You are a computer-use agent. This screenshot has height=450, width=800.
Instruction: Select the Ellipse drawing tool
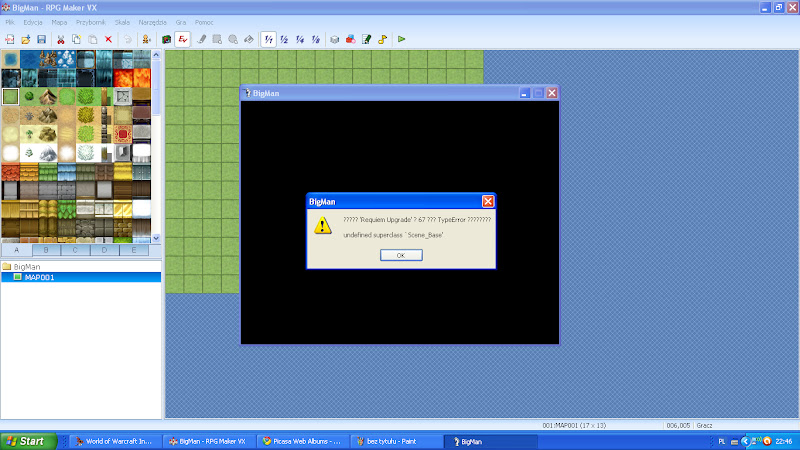tap(233, 39)
